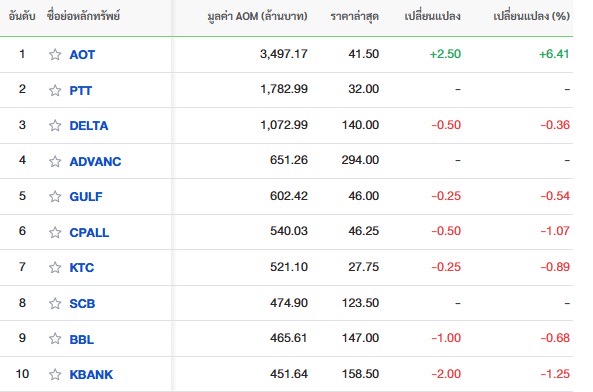
Task: Add KTC to favorites via star
Action: [55, 267]
